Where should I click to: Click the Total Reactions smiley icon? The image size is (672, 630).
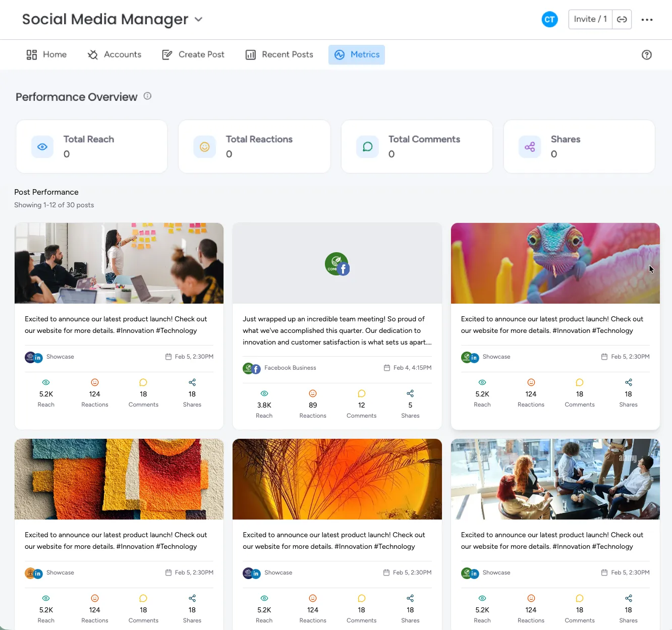click(x=205, y=147)
